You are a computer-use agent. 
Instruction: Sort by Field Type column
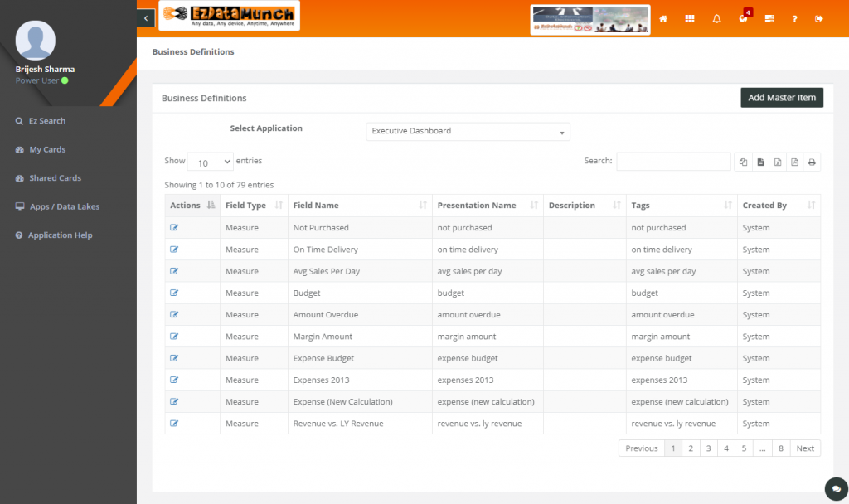(x=254, y=206)
